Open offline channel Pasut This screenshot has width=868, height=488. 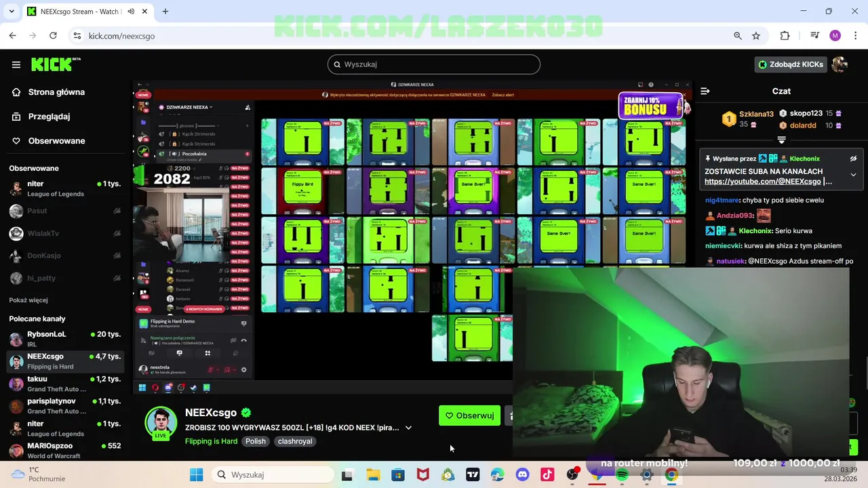(x=65, y=211)
